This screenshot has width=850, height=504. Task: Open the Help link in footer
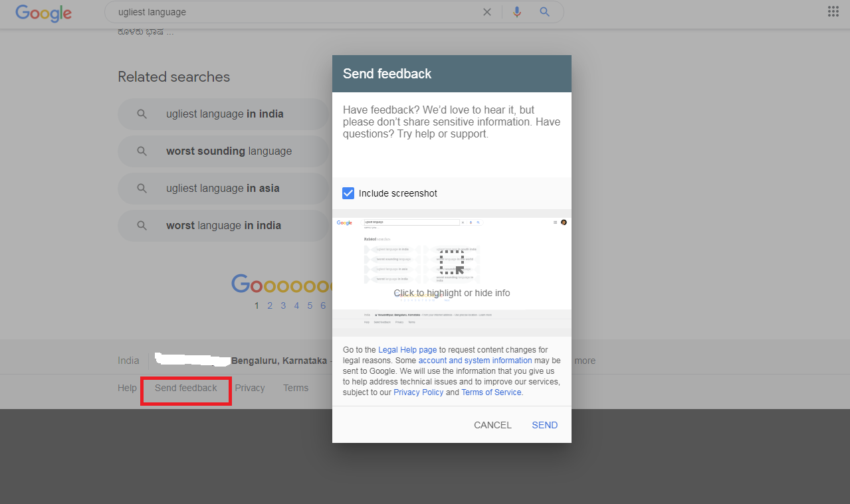coord(127,388)
